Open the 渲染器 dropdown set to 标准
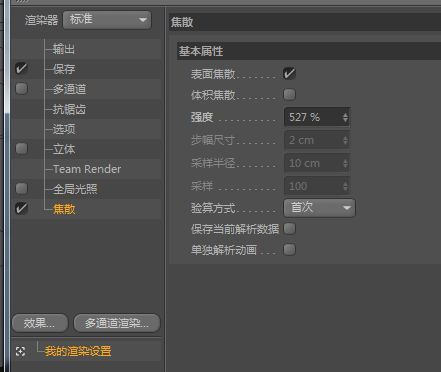This screenshot has width=441, height=372. tap(107, 20)
